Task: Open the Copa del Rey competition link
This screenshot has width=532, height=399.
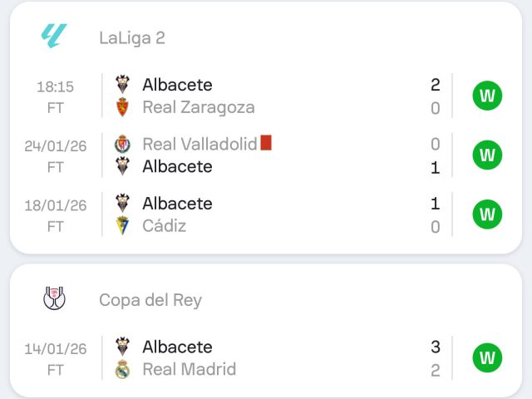Action: pyautogui.click(x=150, y=299)
